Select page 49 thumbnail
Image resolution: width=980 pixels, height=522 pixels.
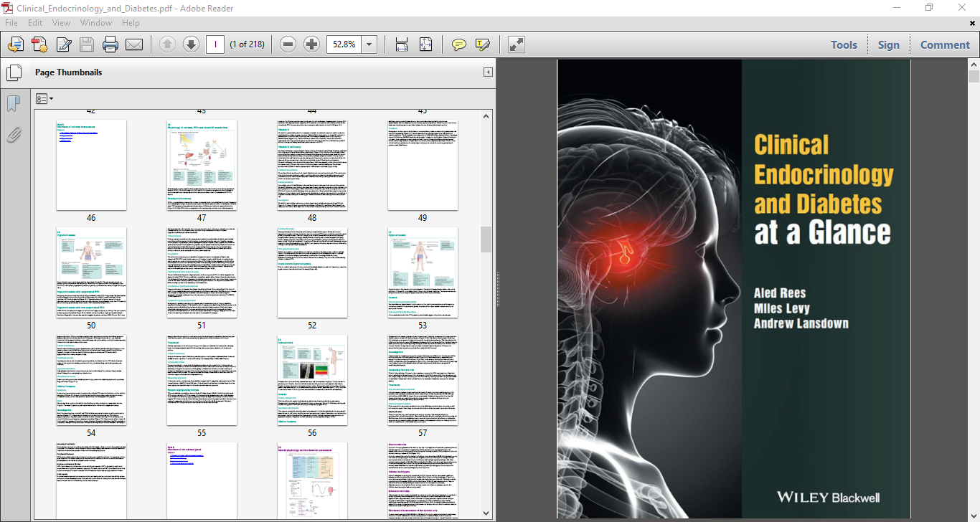coord(423,165)
